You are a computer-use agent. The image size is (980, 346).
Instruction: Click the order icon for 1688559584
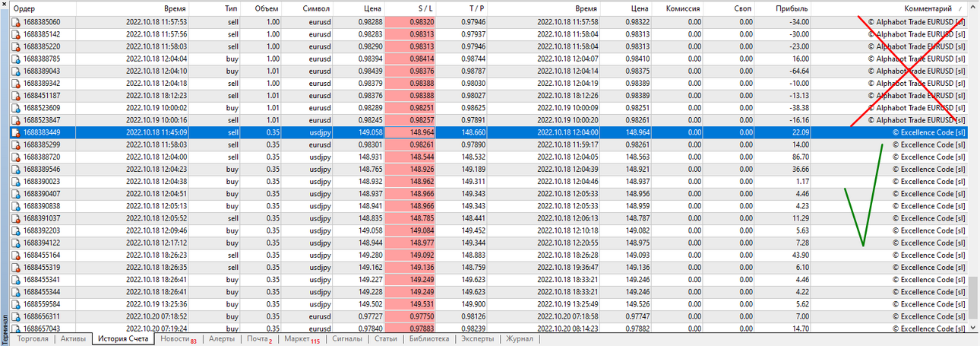coord(17,303)
